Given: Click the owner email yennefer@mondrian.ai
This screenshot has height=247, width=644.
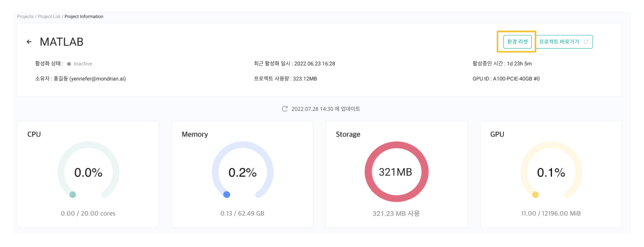Looking at the screenshot, I should (97, 79).
